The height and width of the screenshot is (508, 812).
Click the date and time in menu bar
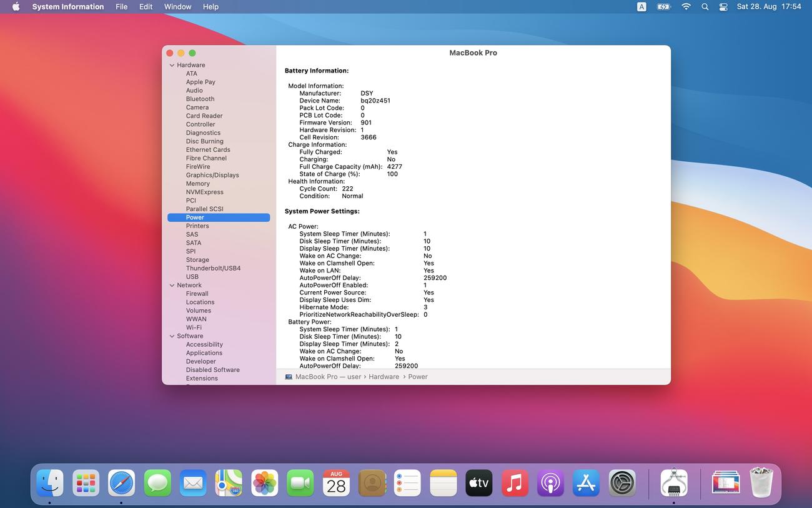pyautogui.click(x=769, y=6)
